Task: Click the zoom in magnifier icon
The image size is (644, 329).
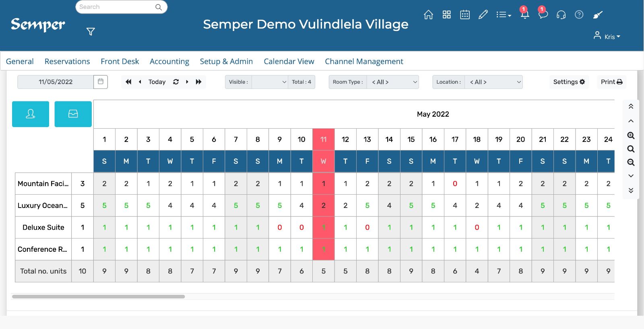Action: (x=631, y=136)
